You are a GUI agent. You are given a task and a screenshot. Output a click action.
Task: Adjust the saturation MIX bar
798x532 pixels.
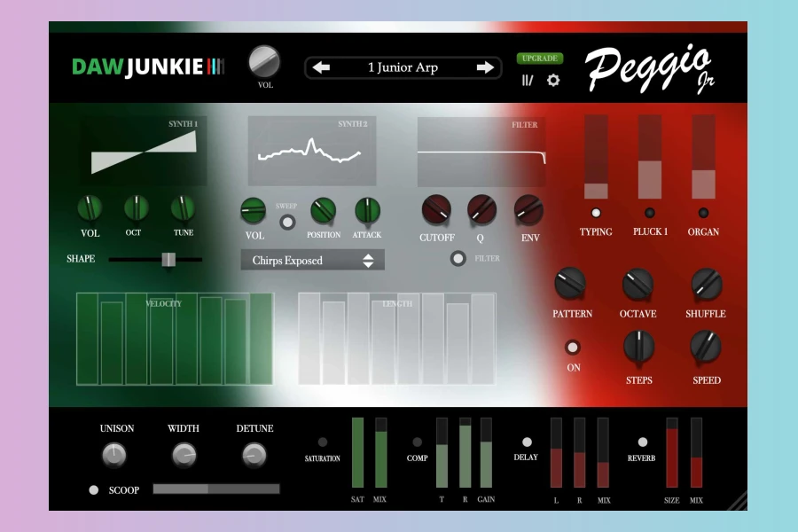coord(380,452)
